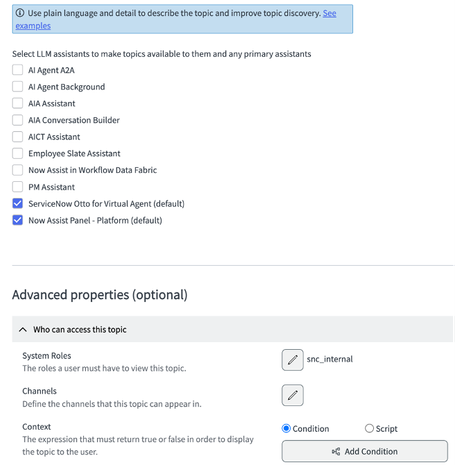Viewport: 455px width, 465px height.
Task: Uncheck ServiceNow Otto for Virtual Agent
Action: pos(17,203)
